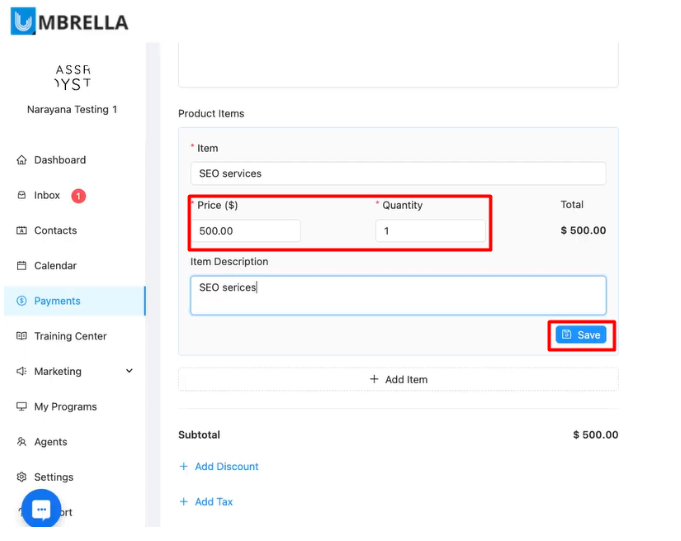This screenshot has width=681, height=541.
Task: Click the Quantity input field
Action: coord(430,231)
